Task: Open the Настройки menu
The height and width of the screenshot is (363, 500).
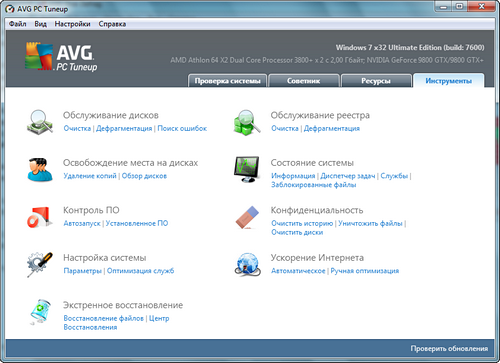Action: click(x=72, y=24)
